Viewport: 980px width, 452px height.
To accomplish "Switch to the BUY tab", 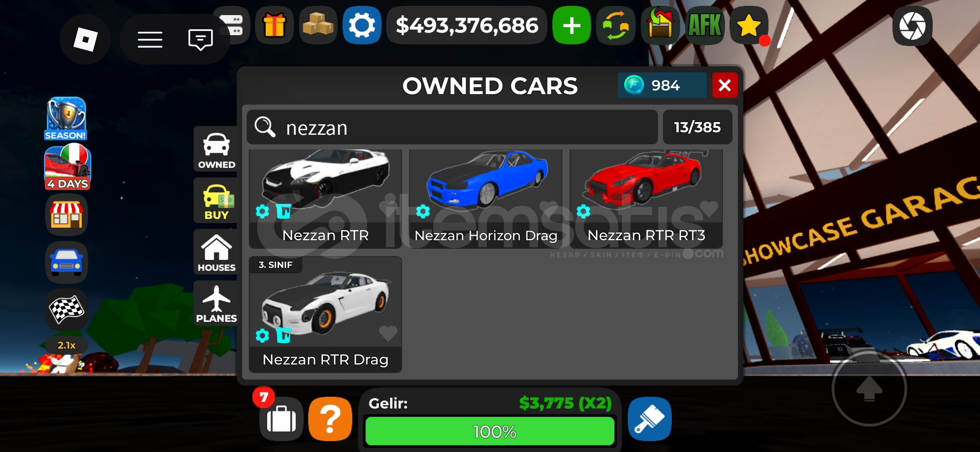I will click(217, 201).
